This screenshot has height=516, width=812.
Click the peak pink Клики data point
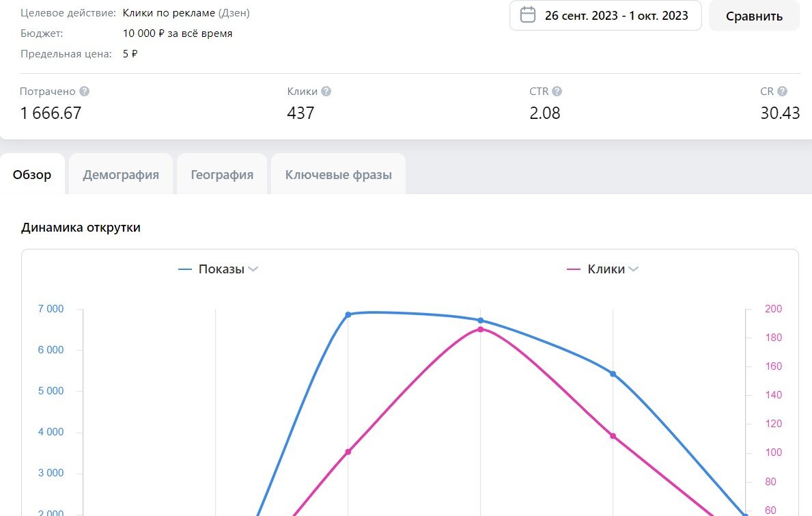481,329
